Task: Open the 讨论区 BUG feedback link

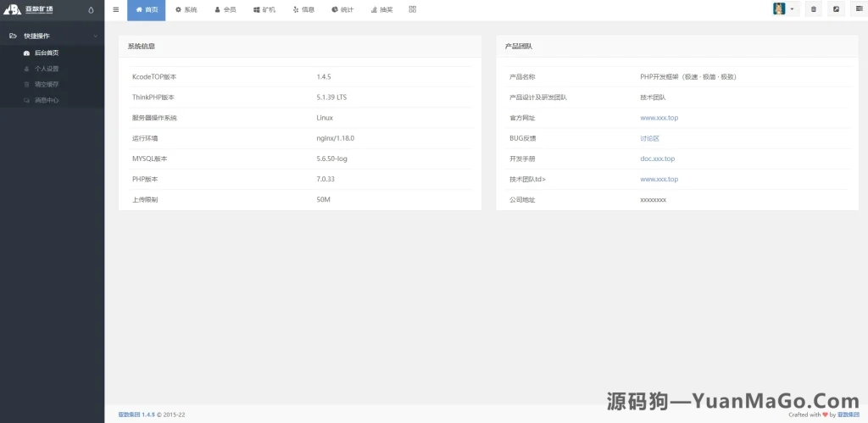Action: (x=649, y=138)
